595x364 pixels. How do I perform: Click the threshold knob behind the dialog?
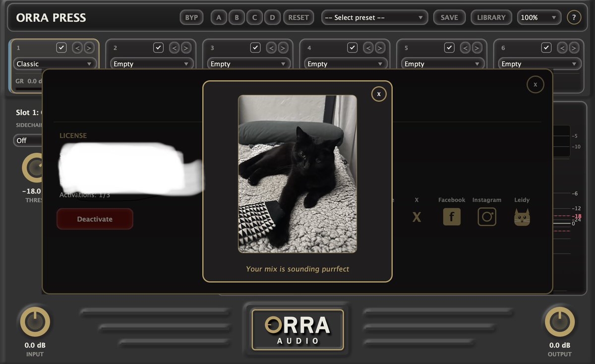[x=32, y=168]
